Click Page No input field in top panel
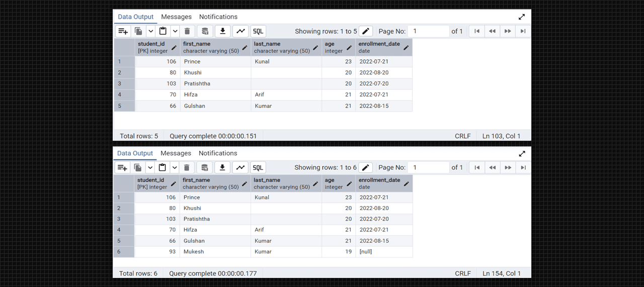Screen dimensions: 644x287 click(x=428, y=31)
